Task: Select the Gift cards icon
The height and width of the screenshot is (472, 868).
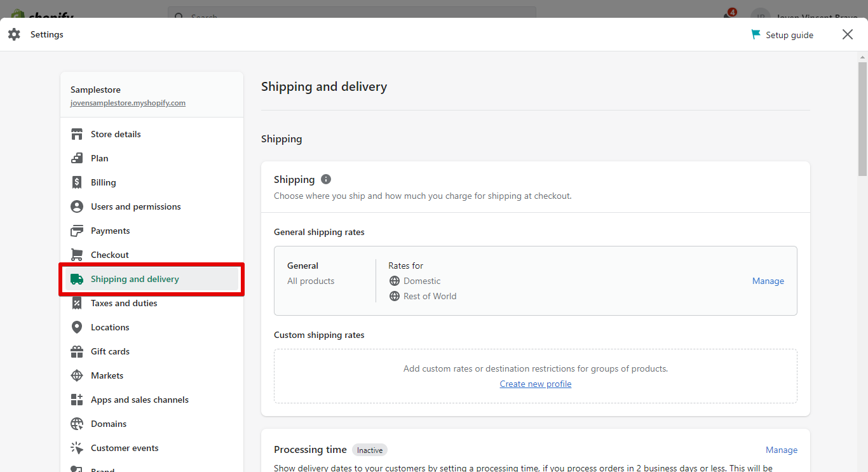Action: coord(76,351)
